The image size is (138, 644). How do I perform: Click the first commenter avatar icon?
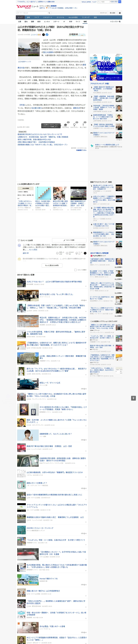(x=19, y=245)
